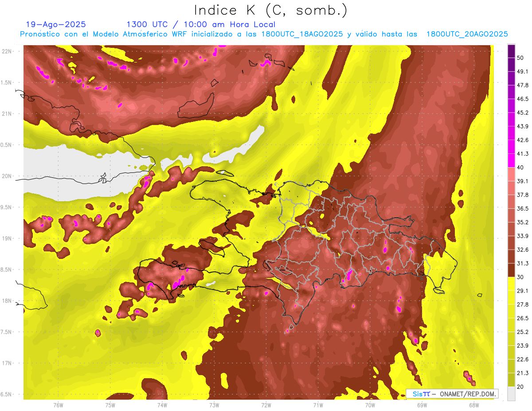The width and height of the screenshot is (532, 411).
Task: Click the legend value 42.6
Action: click(x=522, y=140)
